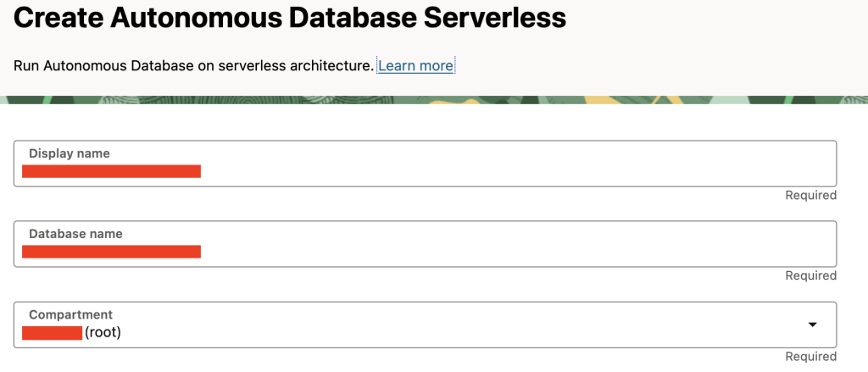Click Required hint below Display name
Screen dimensions: 868x372
coord(810,195)
